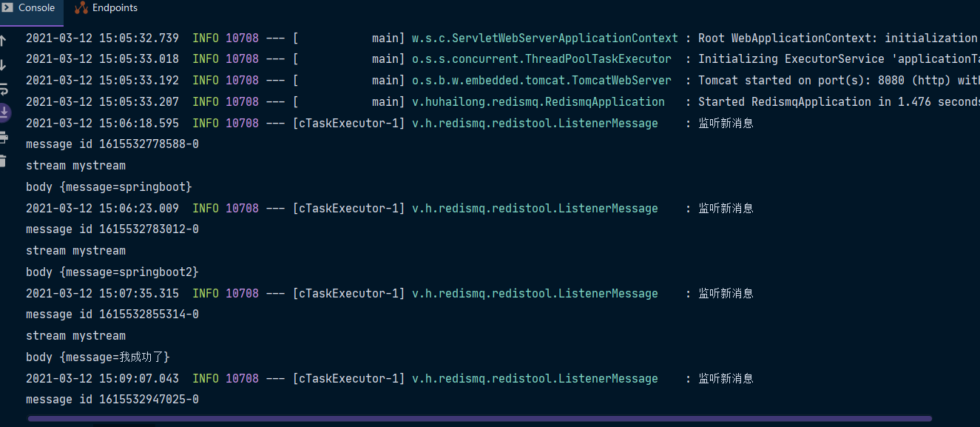Toggle soft-wrap for console output
The height and width of the screenshot is (427, 980).
3,89
